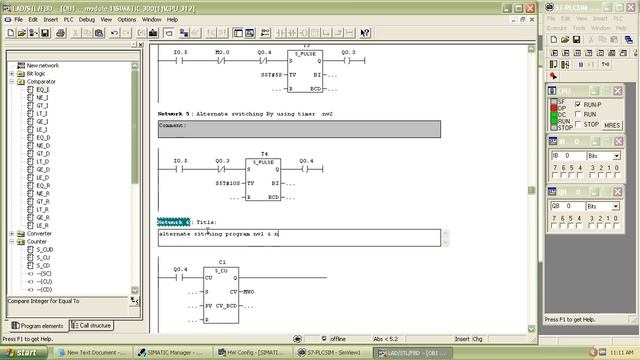Click the context Help arrow icon
The height and width of the screenshot is (360, 640).
click(365, 33)
